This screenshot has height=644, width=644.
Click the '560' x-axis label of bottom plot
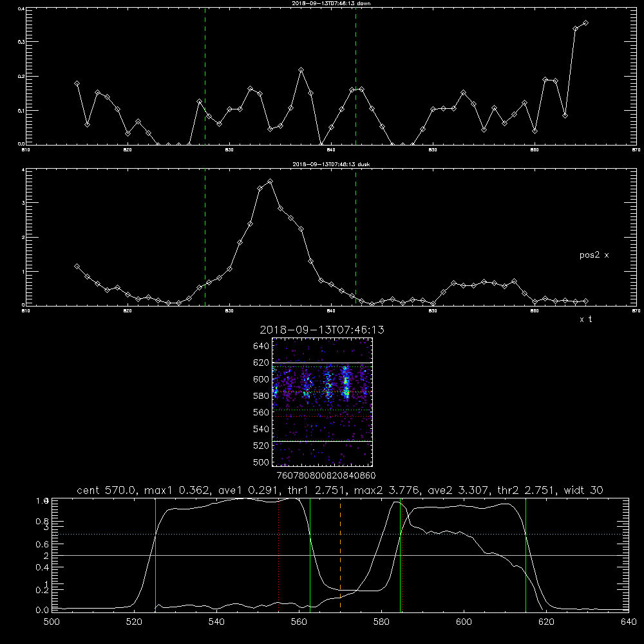tap(299, 622)
